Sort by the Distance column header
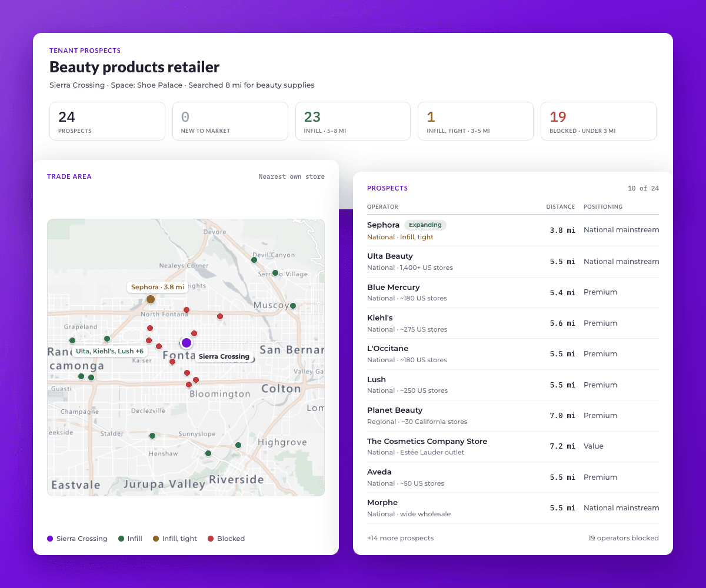706x588 pixels. 561,207
